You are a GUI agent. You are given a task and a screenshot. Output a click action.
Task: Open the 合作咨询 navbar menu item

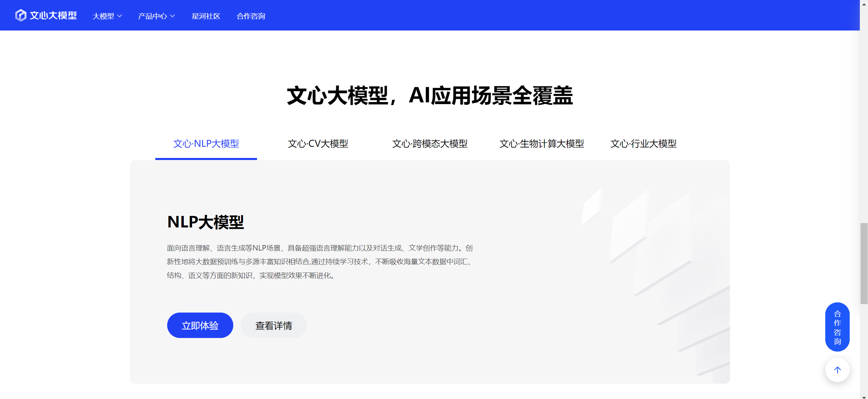[x=251, y=16]
